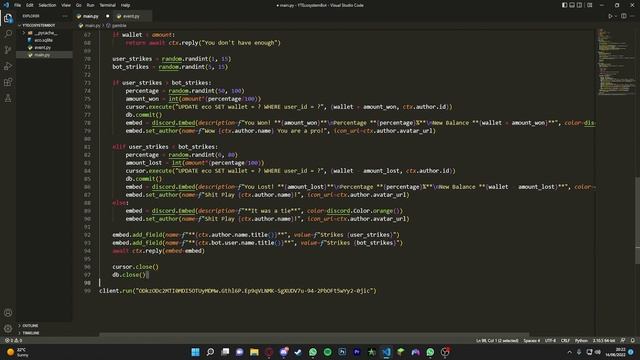This screenshot has width=640, height=360.
Task: Open the Manage gear in activity bar
Action: coord(8,329)
